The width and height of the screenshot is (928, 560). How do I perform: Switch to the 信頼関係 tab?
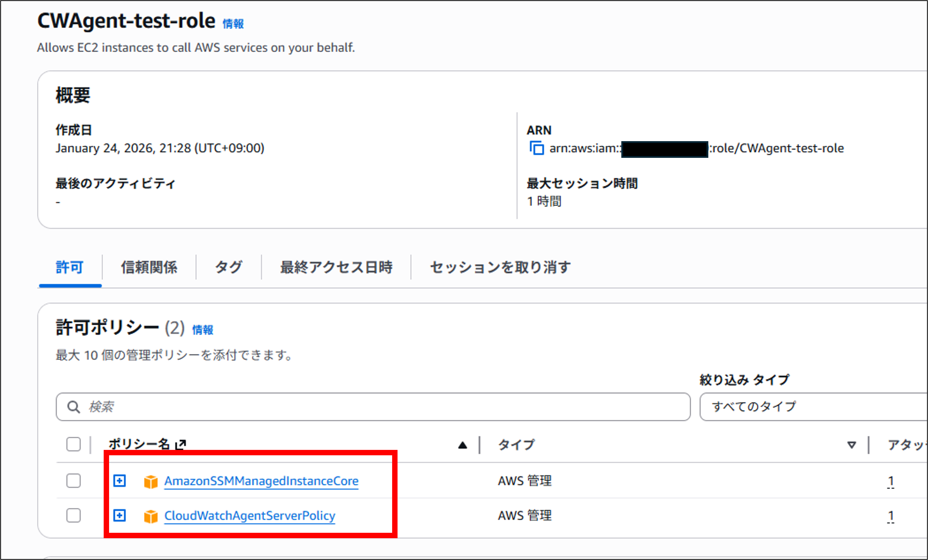pos(150,267)
